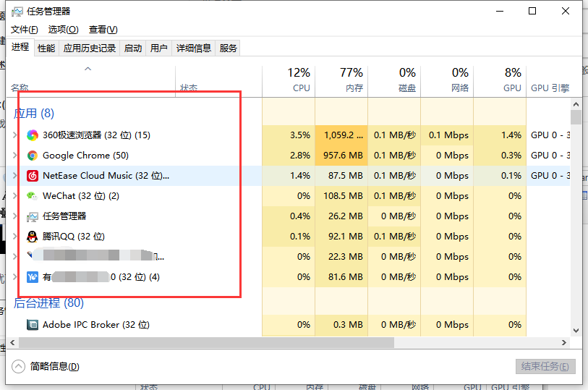Click the 结束任务 button
The height and width of the screenshot is (390, 588).
click(545, 367)
